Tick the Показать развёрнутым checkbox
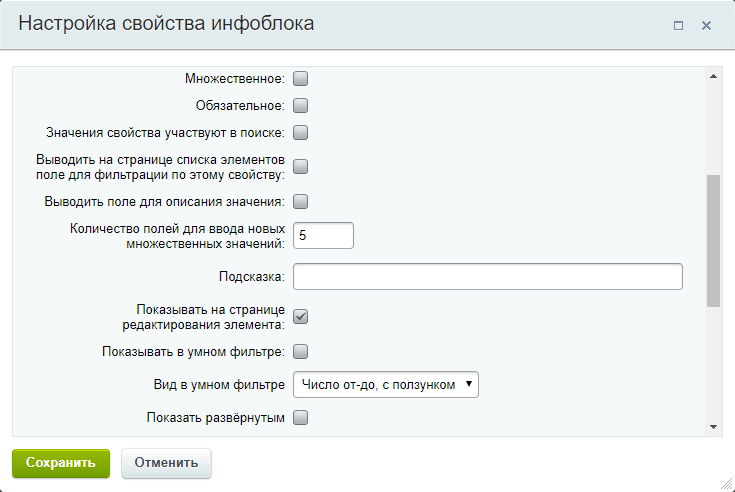The height and width of the screenshot is (492, 735). [300, 417]
